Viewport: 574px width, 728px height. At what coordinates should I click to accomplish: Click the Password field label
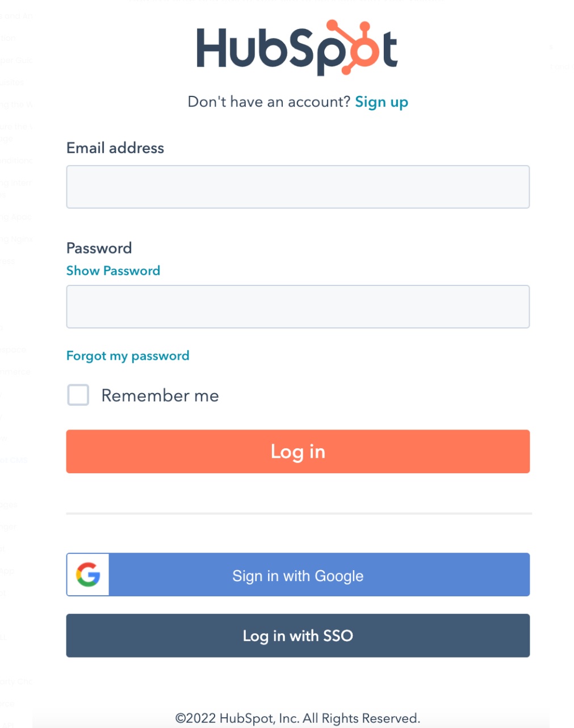point(99,248)
